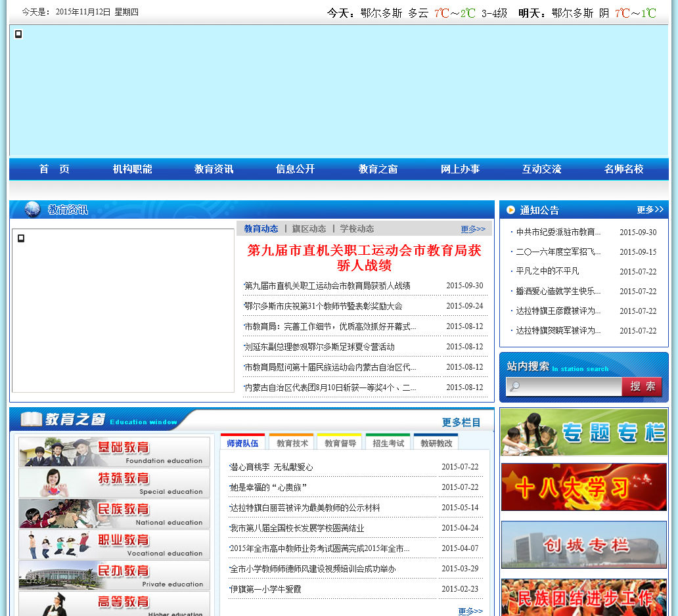
Task: Click today's 鄂尔多斯 多云 weather text
Action: pyautogui.click(x=394, y=13)
